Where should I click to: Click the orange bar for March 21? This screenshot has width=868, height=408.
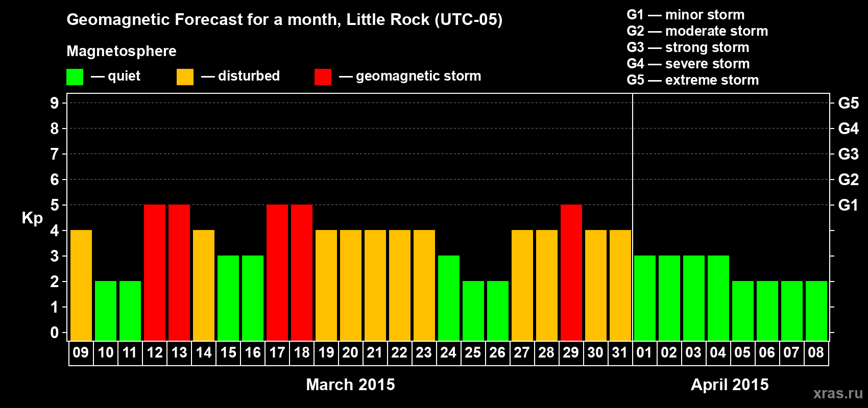pos(375,286)
